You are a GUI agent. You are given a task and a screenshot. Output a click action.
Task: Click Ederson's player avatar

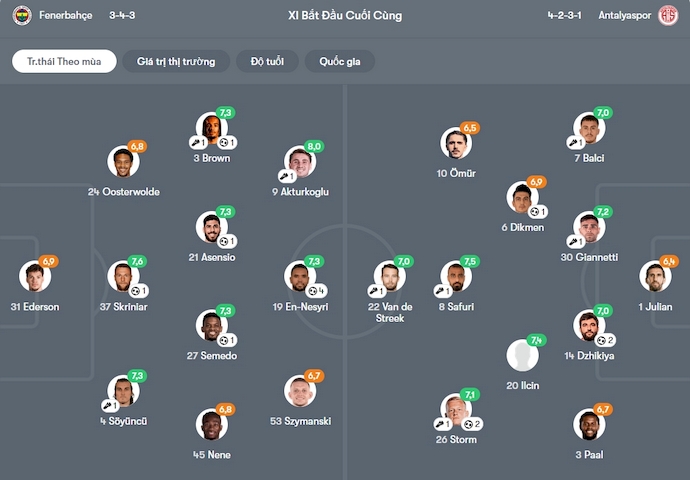pos(35,276)
